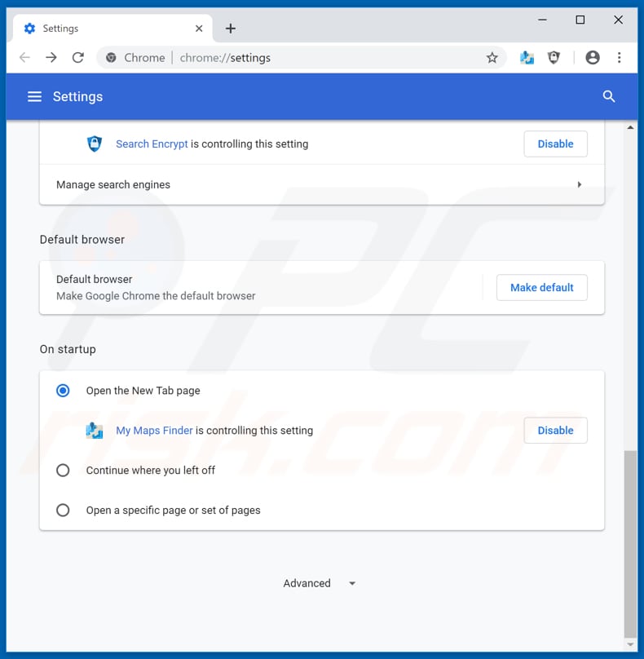Disable Search Encrypt controlling search setting

click(x=555, y=144)
